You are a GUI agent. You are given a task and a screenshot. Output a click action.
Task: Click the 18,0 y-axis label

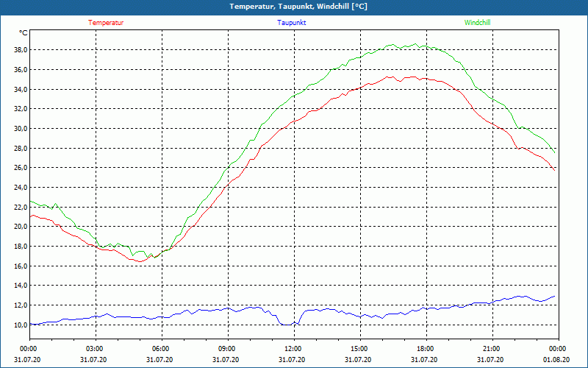click(x=21, y=247)
